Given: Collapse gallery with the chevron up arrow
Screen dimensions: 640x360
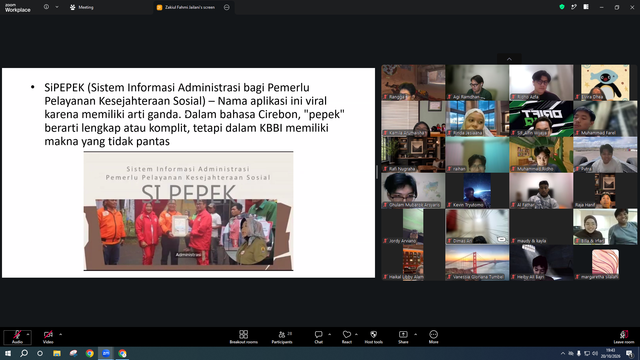Looking at the screenshot, I should [509, 59].
